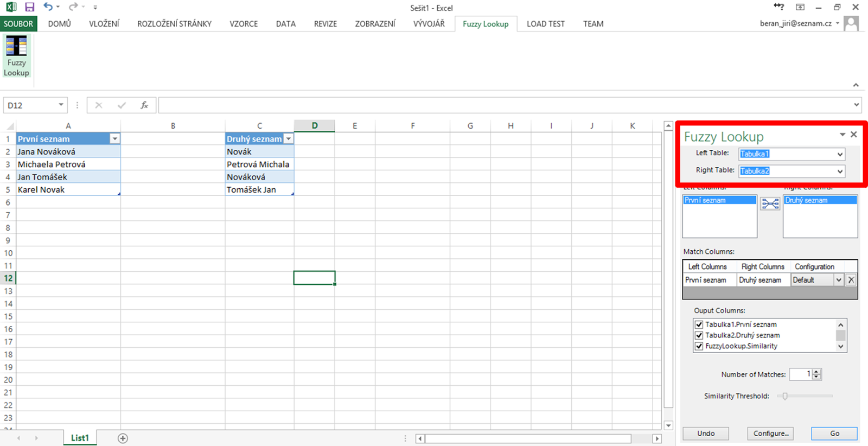
Task: Launch the Fuzzy Lookup ribbon tool
Action: pyautogui.click(x=16, y=56)
